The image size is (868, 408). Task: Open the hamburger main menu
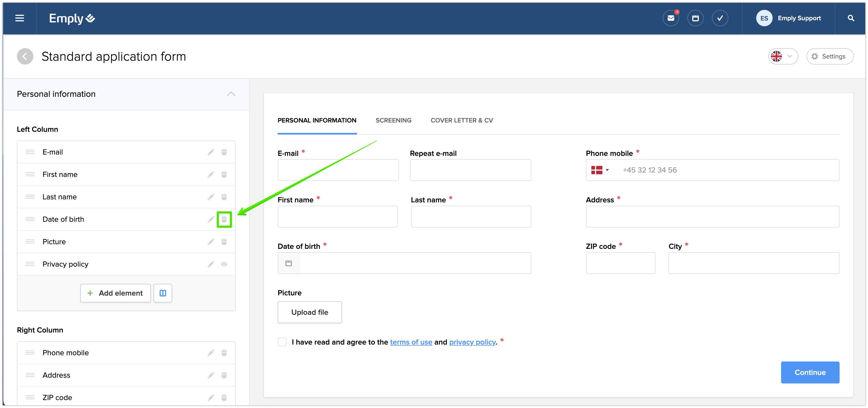pos(20,18)
